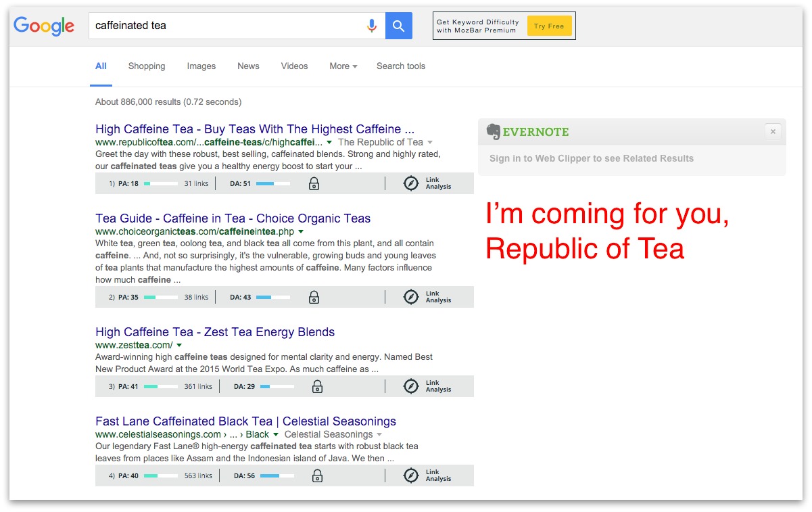
Task: Open Link Analysis compass for Choice Organic Teas result
Action: tap(411, 297)
